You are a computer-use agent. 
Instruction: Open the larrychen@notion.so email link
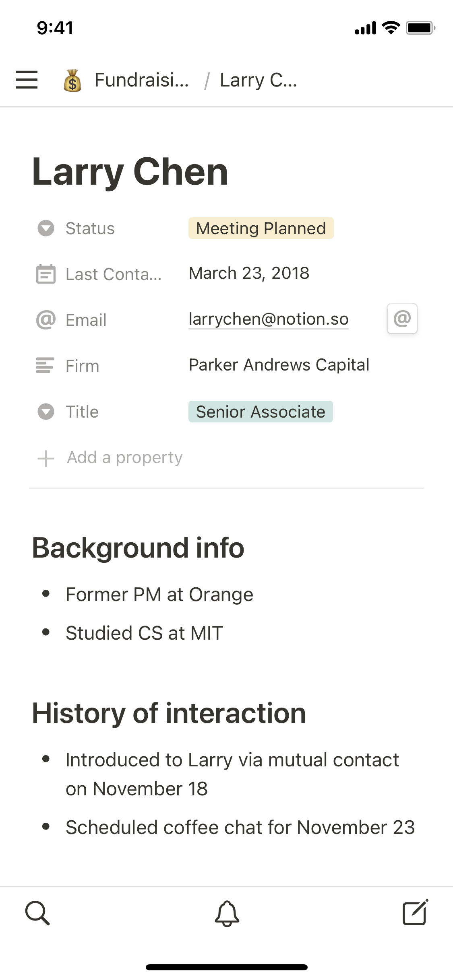pos(269,319)
